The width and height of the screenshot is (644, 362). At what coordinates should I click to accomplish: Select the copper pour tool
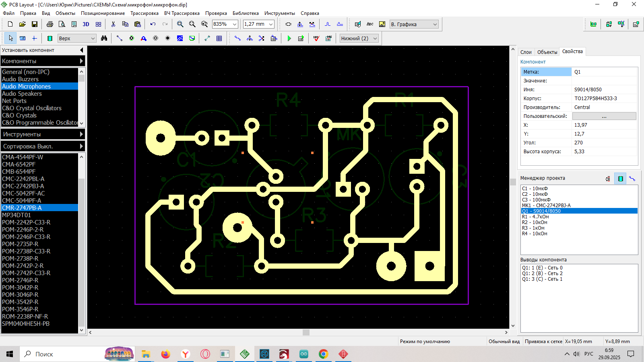180,38
